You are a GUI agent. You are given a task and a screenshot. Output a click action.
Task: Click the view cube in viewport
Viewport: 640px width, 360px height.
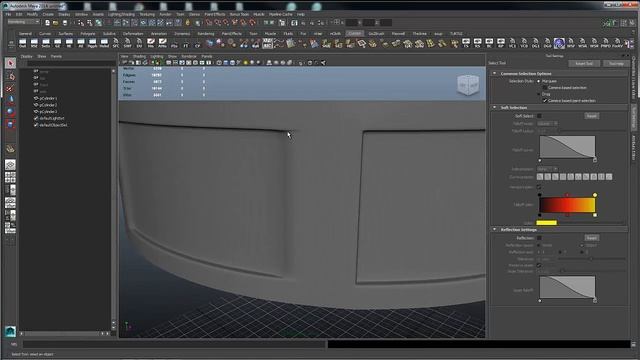click(468, 85)
